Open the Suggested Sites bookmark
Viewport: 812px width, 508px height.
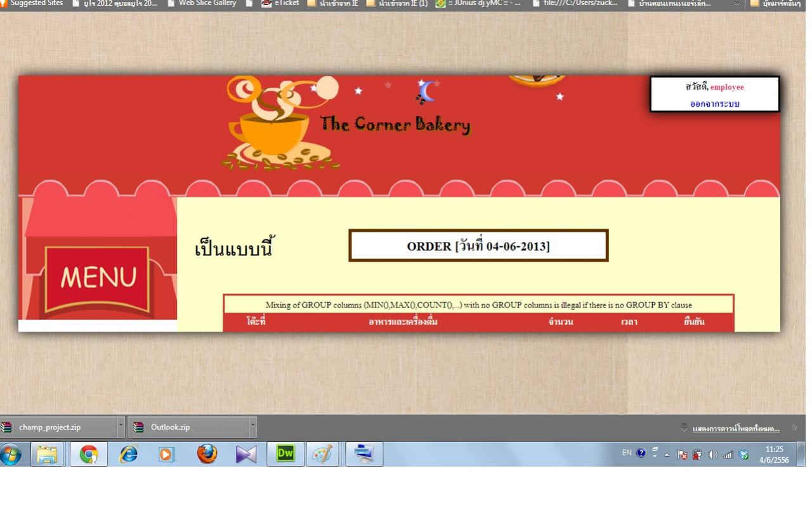click(x=32, y=3)
